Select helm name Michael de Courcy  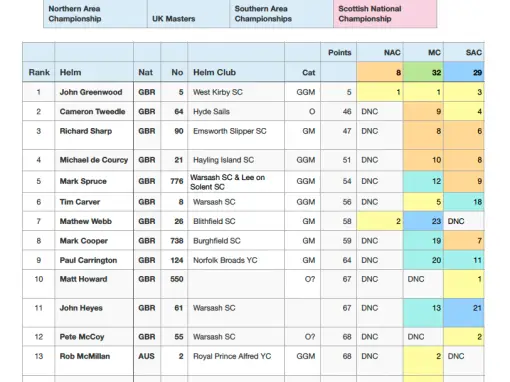tap(94, 160)
